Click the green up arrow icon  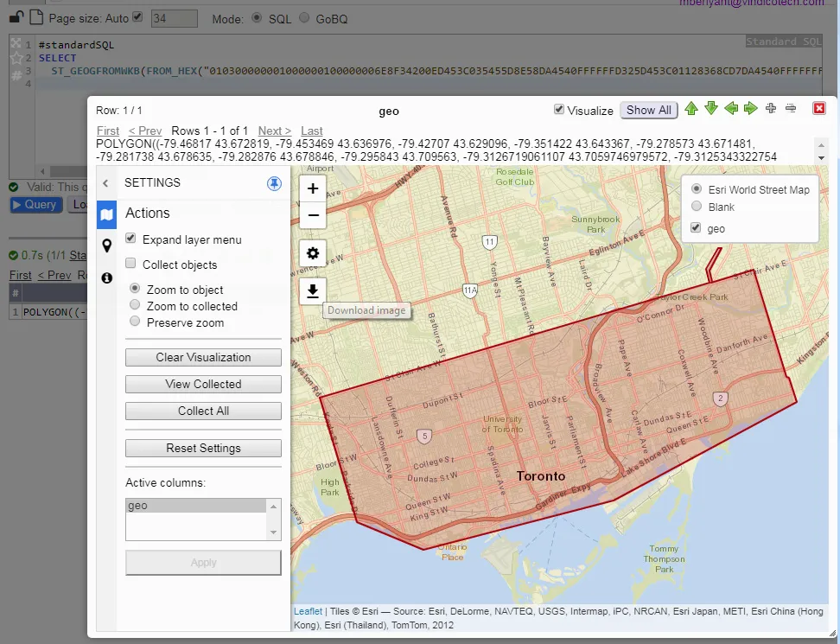coord(691,109)
